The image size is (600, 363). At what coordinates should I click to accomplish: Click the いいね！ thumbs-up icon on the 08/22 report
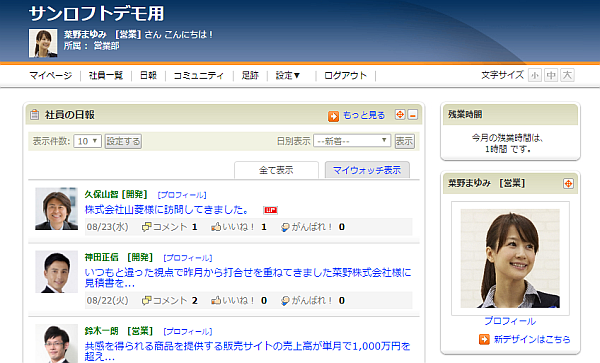click(x=216, y=301)
